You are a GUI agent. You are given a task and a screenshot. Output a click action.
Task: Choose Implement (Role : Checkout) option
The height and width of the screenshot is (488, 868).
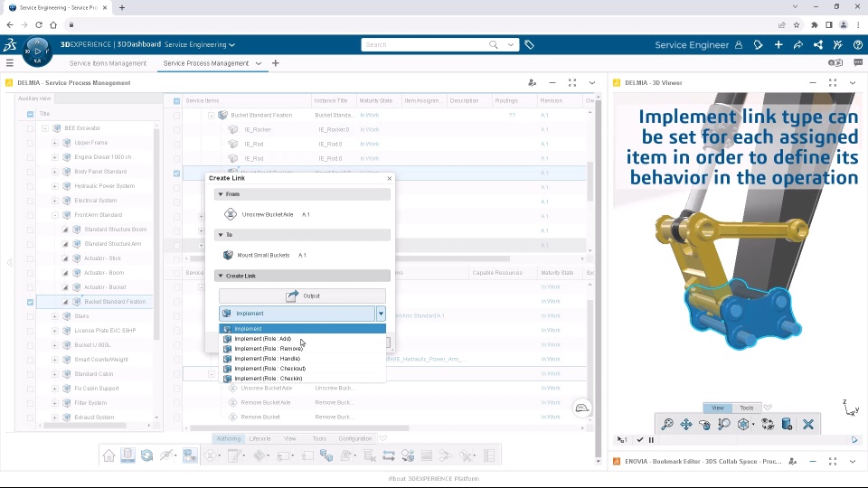click(302, 369)
